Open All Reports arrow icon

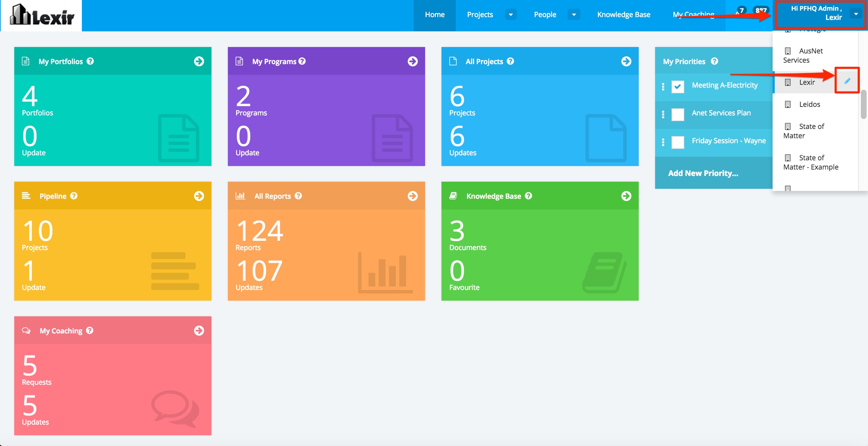(413, 196)
